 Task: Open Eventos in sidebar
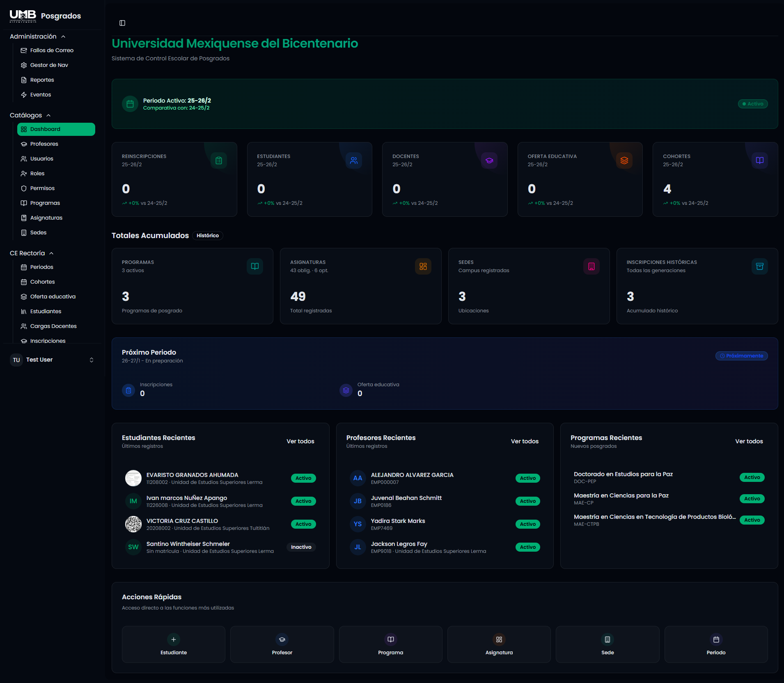[x=56, y=95]
